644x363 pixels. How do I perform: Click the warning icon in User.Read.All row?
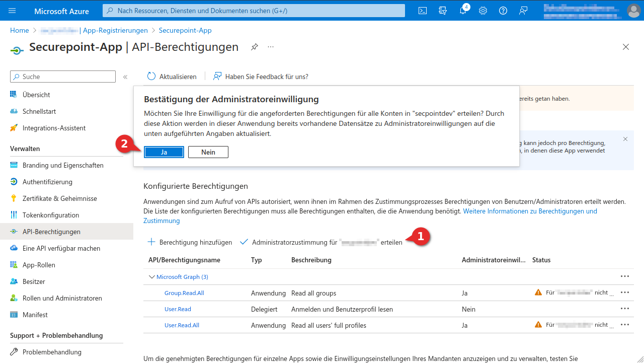538,325
